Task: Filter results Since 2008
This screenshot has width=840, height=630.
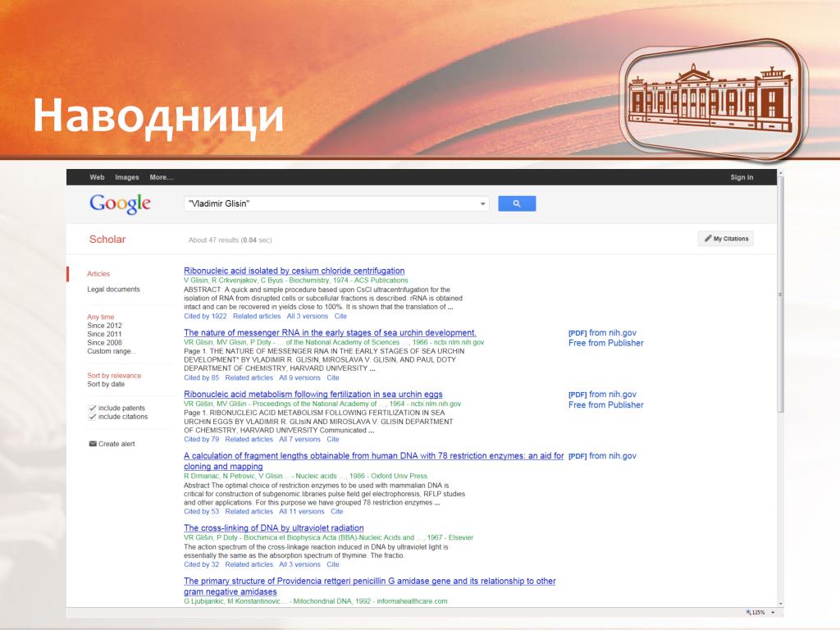Action: coord(104,342)
